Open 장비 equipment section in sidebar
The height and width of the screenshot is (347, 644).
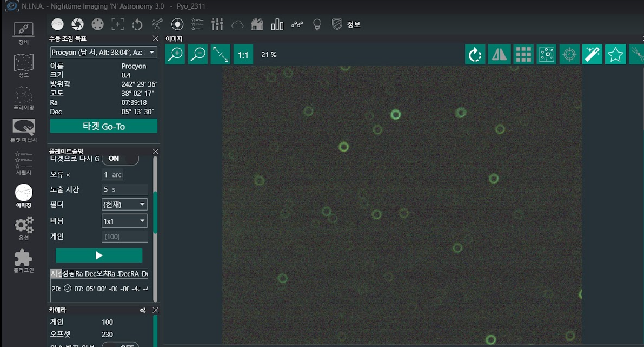[x=24, y=34]
